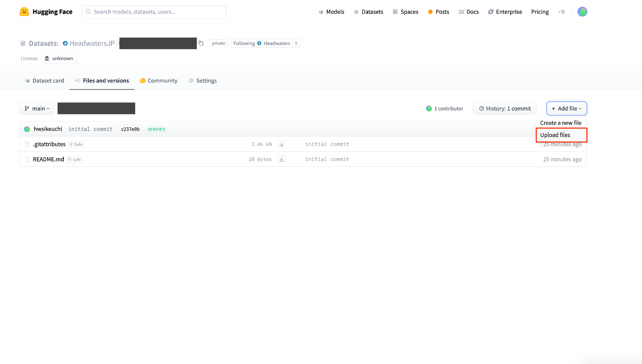
Task: Expand the main branch dropdown
Action: (37, 109)
